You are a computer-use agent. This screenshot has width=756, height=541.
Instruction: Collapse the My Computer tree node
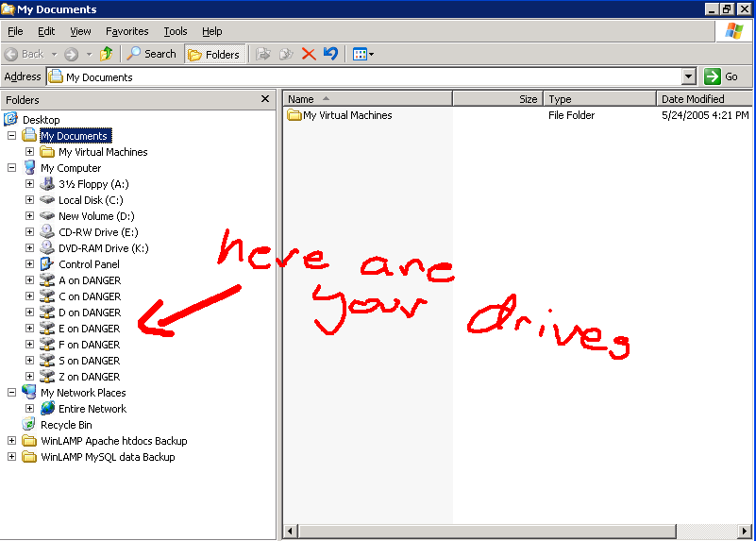(x=12, y=168)
